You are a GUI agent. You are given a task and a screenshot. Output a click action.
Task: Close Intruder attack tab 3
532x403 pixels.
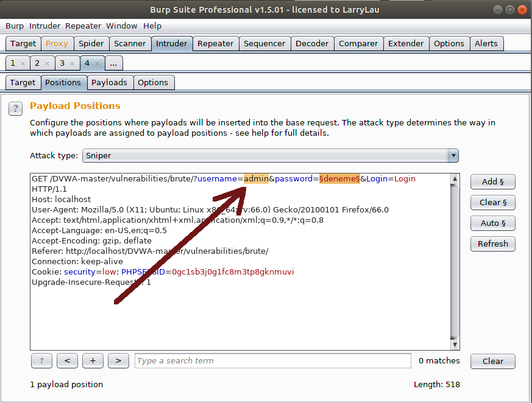72,63
